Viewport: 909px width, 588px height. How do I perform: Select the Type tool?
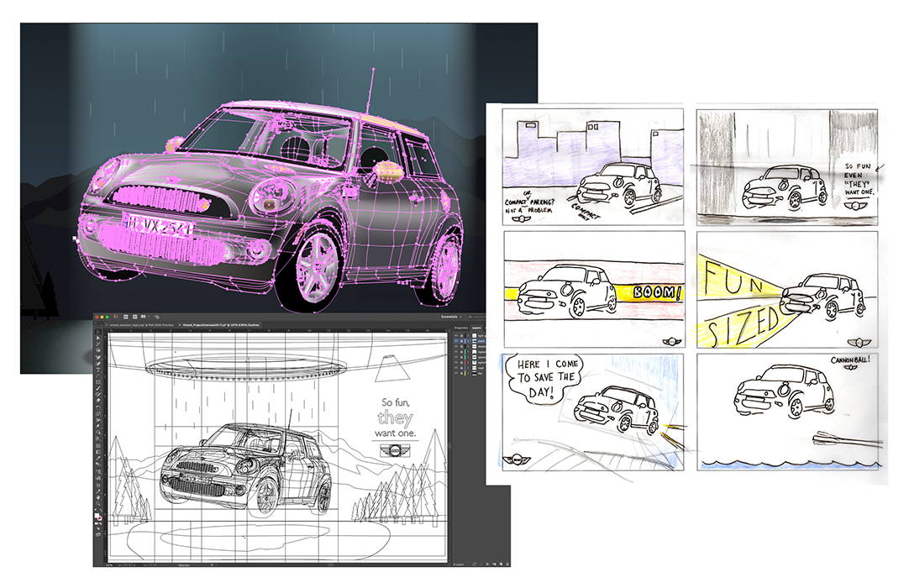pyautogui.click(x=98, y=370)
